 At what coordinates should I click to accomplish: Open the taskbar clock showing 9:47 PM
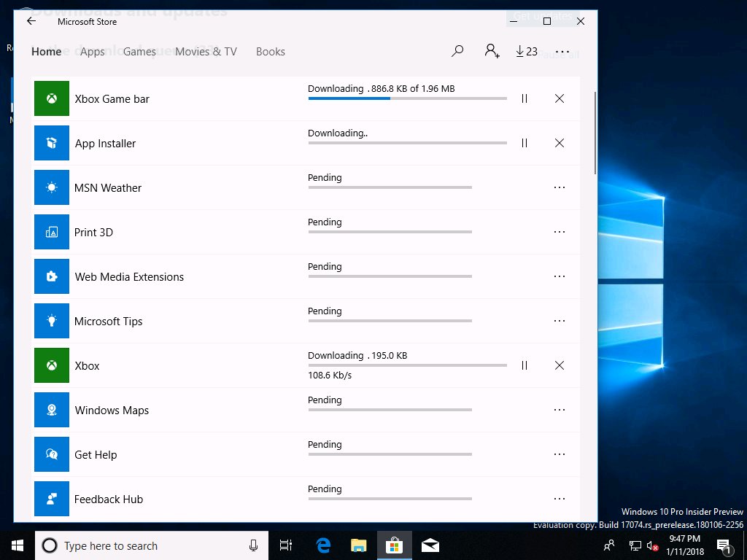click(684, 545)
